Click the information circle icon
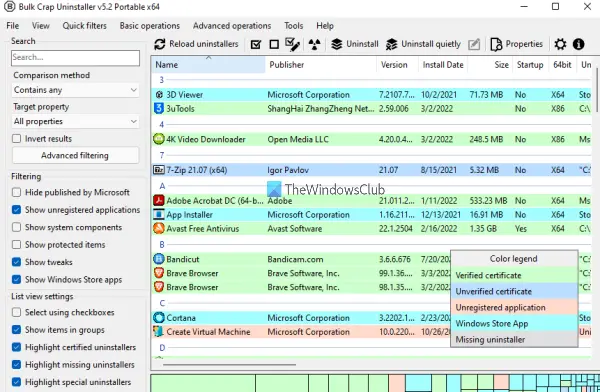Image resolution: width=600 pixels, height=392 pixels. [579, 44]
